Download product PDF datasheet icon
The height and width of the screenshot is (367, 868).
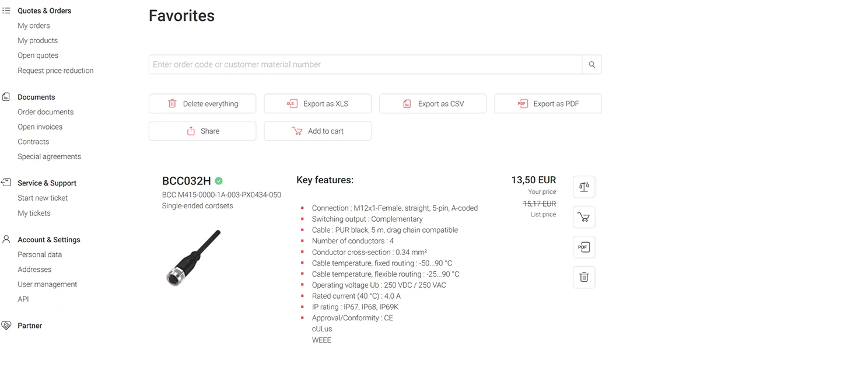pos(584,247)
